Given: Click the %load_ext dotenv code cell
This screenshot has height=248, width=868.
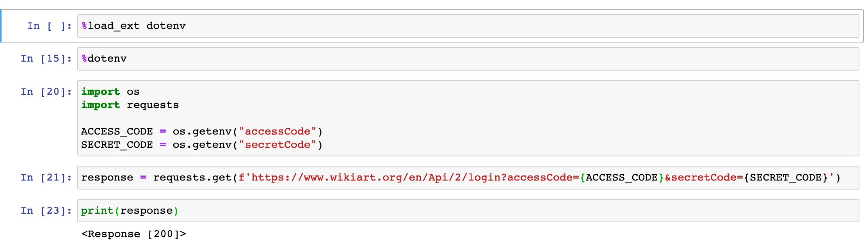Looking at the screenshot, I should pos(468,26).
